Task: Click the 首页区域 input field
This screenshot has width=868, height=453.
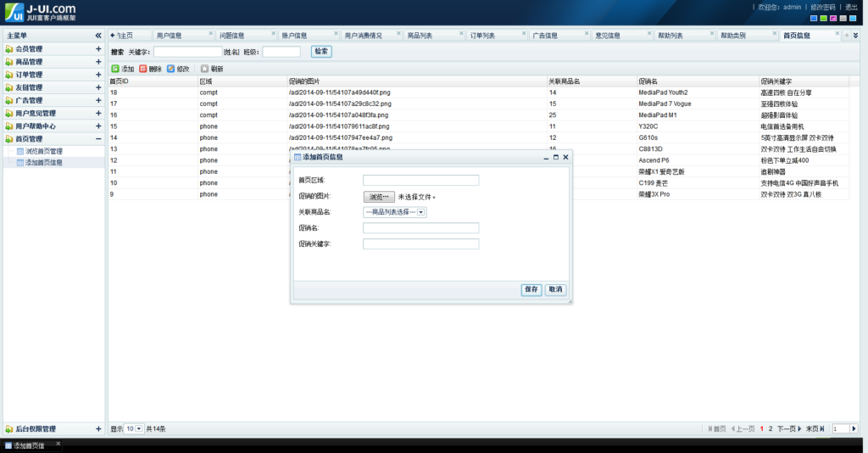Action: [420, 180]
